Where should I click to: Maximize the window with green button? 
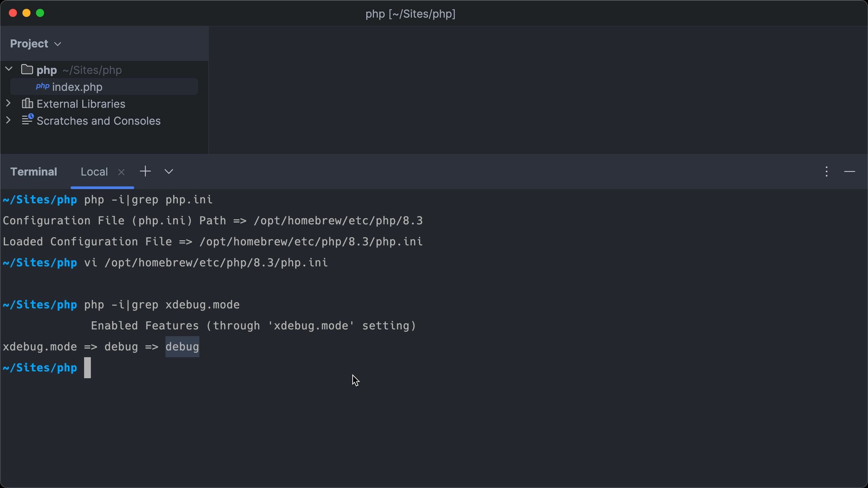40,13
